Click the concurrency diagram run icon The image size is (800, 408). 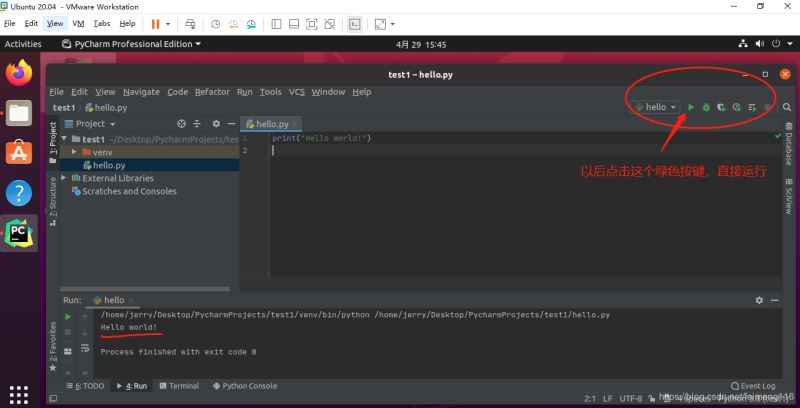752,107
